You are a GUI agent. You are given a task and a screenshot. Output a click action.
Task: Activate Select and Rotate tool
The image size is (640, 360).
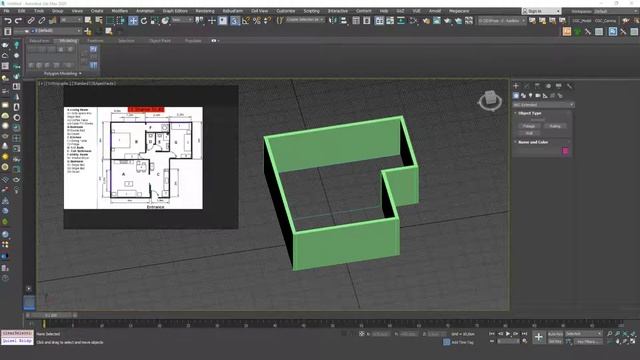point(144,20)
